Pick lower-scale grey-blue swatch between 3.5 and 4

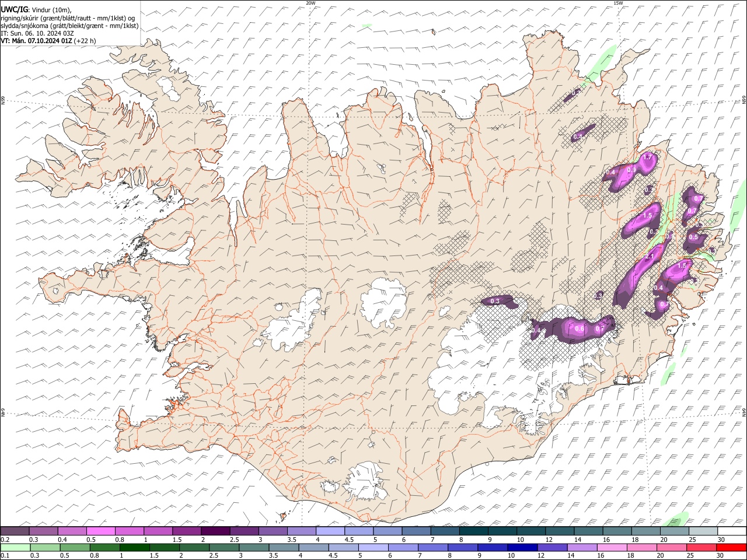coord(284,547)
